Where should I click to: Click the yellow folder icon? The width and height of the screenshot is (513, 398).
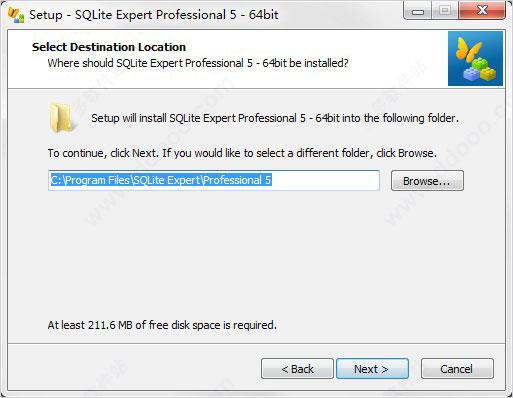[x=61, y=118]
